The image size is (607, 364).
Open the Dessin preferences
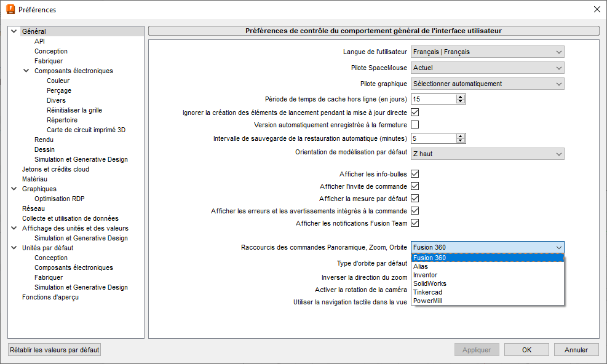(x=44, y=149)
